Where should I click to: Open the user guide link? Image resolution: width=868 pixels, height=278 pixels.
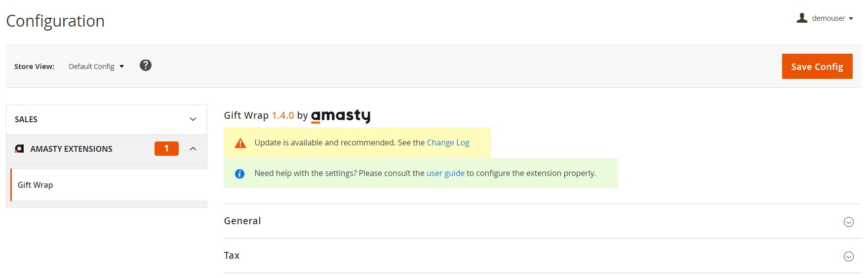(x=445, y=173)
